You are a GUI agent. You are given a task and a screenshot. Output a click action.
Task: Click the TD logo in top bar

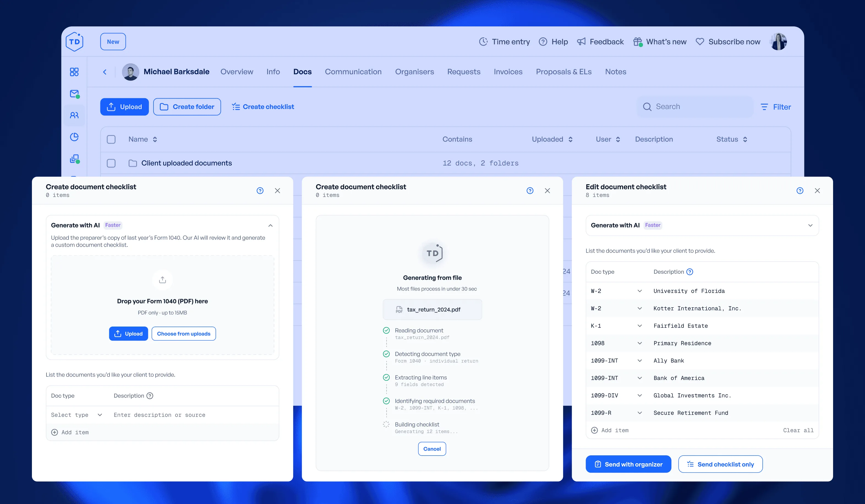[75, 42]
